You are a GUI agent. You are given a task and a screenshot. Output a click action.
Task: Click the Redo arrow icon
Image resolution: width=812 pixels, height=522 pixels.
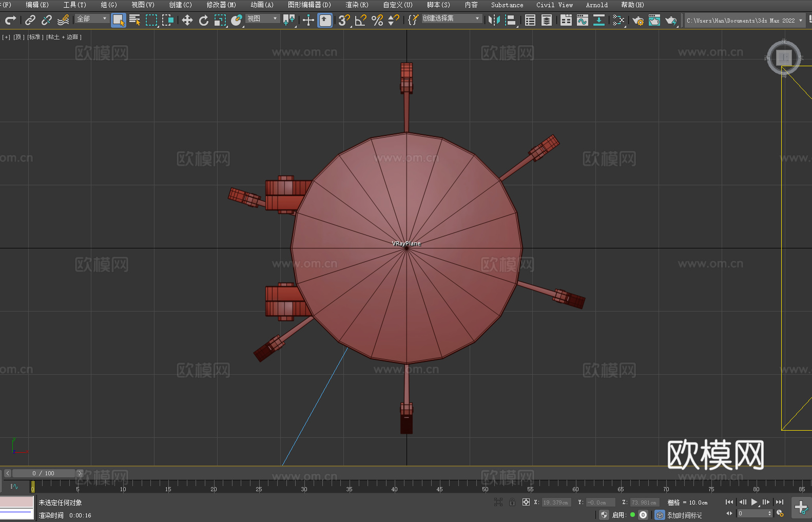tap(10, 20)
